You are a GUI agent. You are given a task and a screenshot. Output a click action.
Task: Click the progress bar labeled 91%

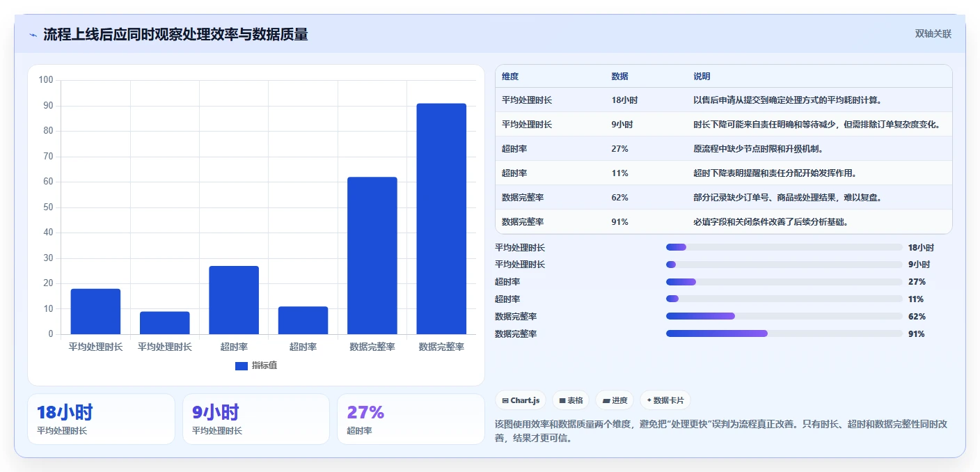(x=784, y=333)
